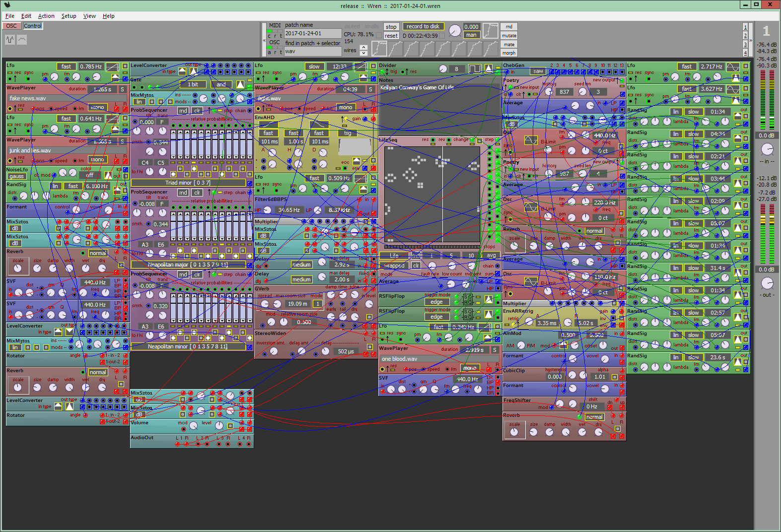
Task: Select the second variation curve thumbnail
Action: point(395,48)
